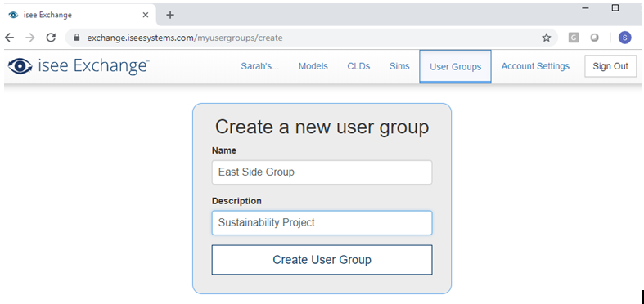Click the Create User Group button
The width and height of the screenshot is (644, 304).
(322, 260)
